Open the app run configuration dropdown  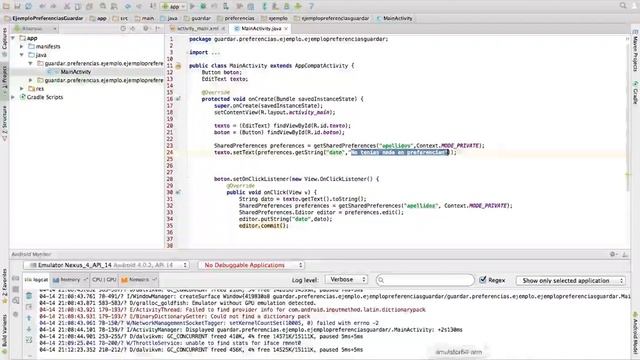[173, 6]
